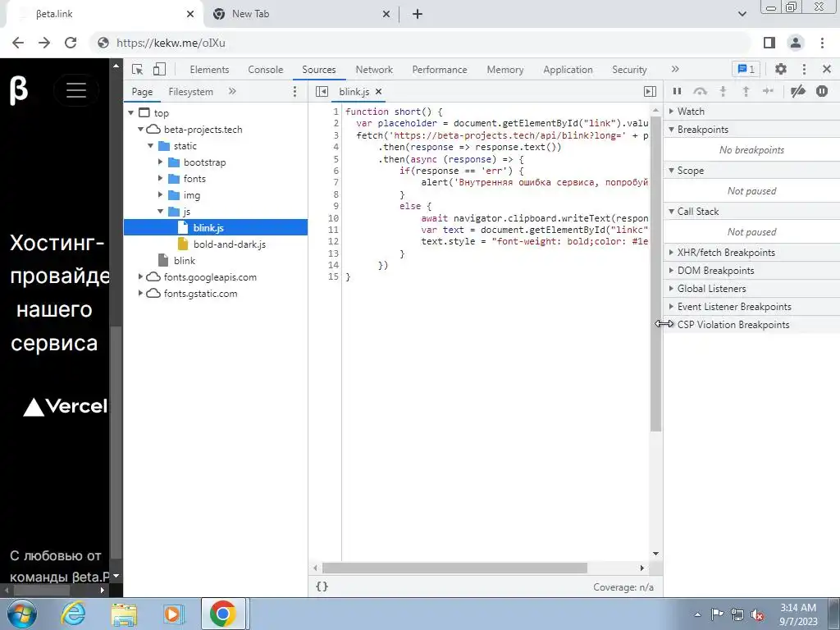Deactivate breakpoints toggle icon
Image resolution: width=840 pixels, height=630 pixels.
click(x=797, y=92)
